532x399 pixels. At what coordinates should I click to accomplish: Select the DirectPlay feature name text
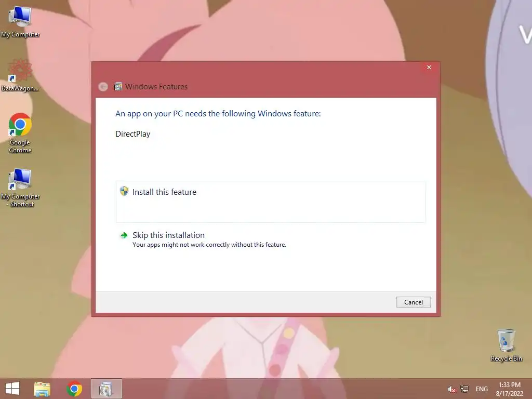pos(132,134)
